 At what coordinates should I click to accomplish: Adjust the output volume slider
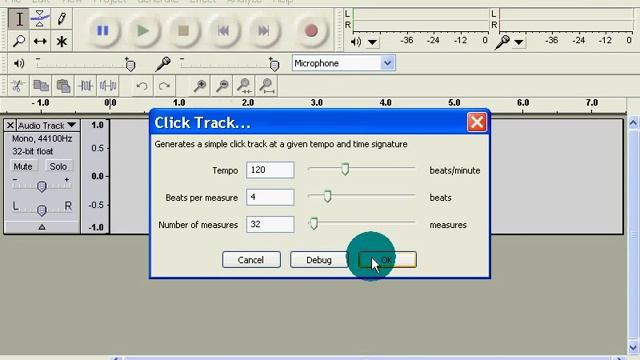[130, 65]
